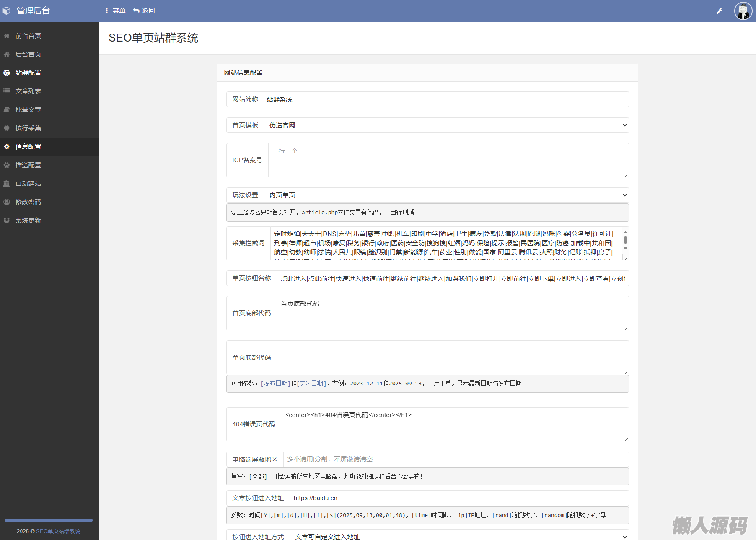Open the 菜单 menu in top bar
Viewport: 756px width, 540px height.
[115, 11]
